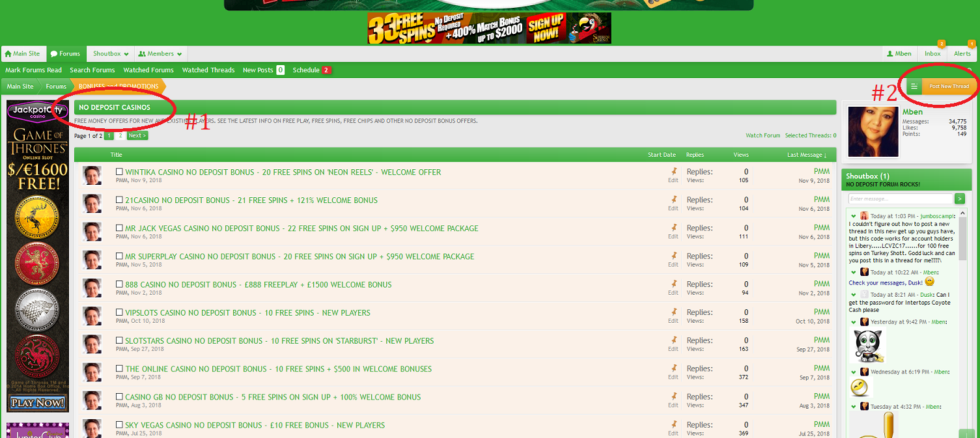Image resolution: width=980 pixels, height=438 pixels.
Task: Check the WINTIKA CASINO thread checkbox
Action: coord(119,172)
